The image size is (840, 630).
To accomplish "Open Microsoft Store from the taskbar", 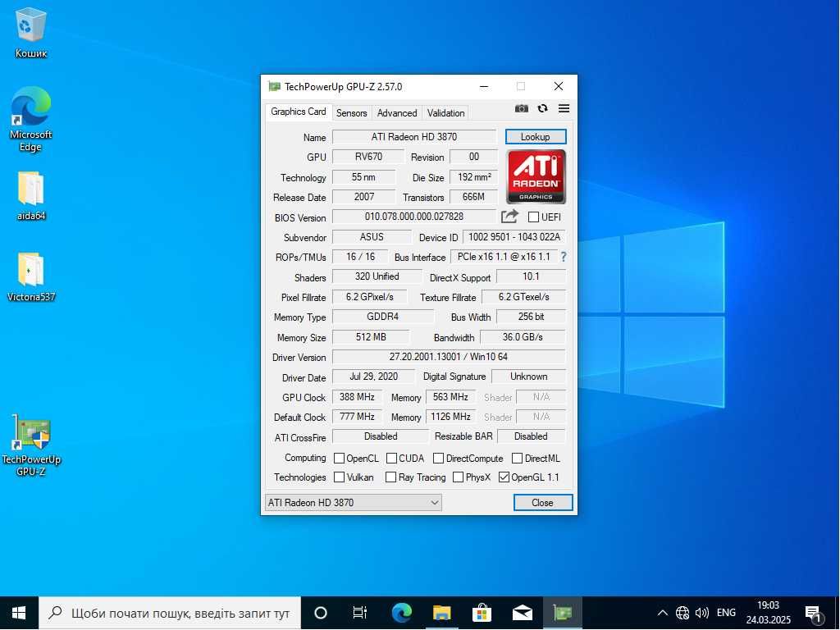I will click(482, 613).
